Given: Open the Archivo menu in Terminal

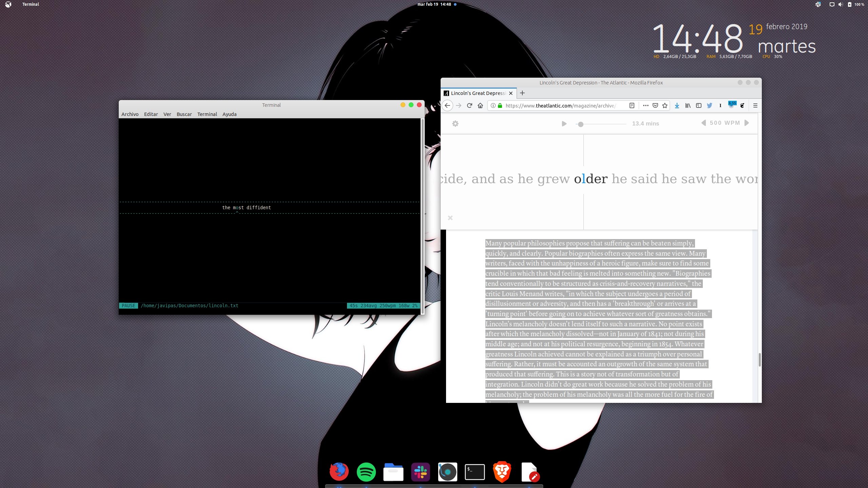Looking at the screenshot, I should click(130, 114).
